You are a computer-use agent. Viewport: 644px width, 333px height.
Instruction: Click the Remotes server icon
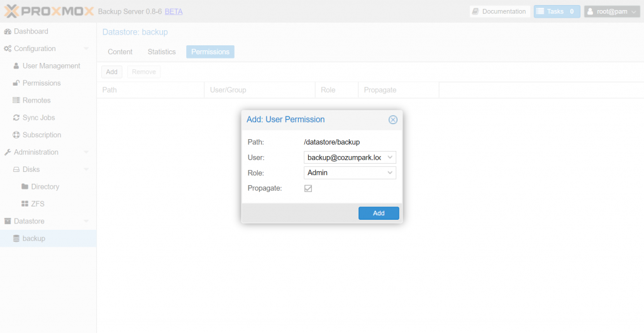pos(16,100)
